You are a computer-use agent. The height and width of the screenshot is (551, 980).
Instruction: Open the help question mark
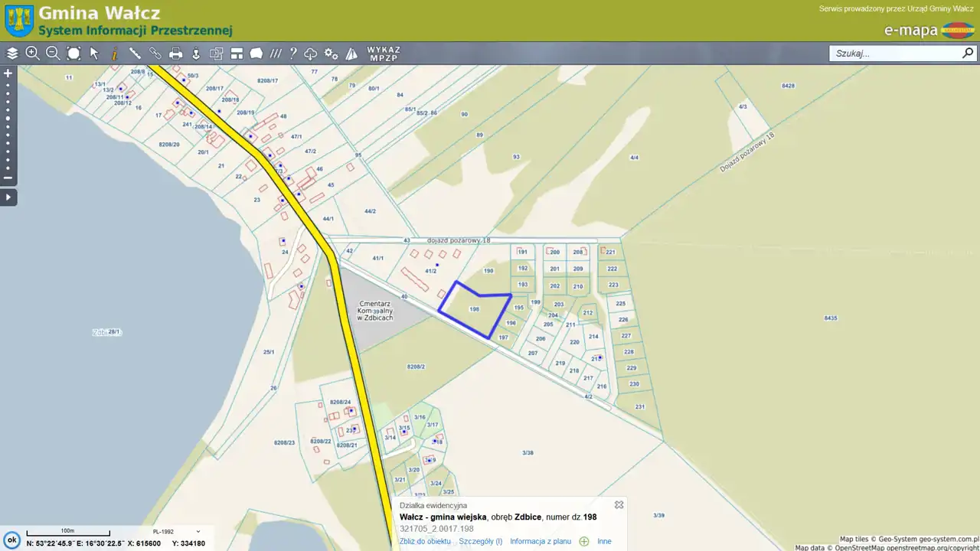[x=292, y=54]
